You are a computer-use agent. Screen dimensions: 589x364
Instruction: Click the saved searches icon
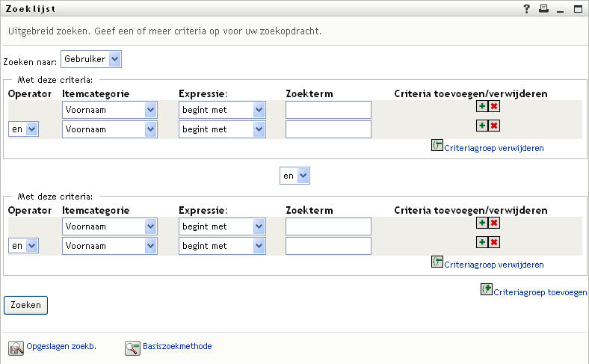(16, 348)
